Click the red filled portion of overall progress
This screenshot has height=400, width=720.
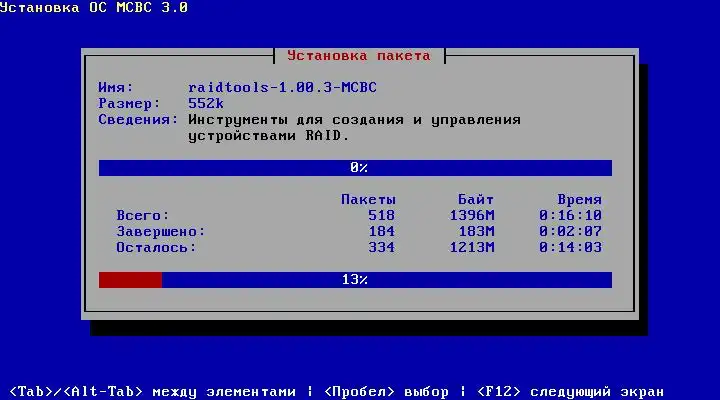[x=130, y=280]
